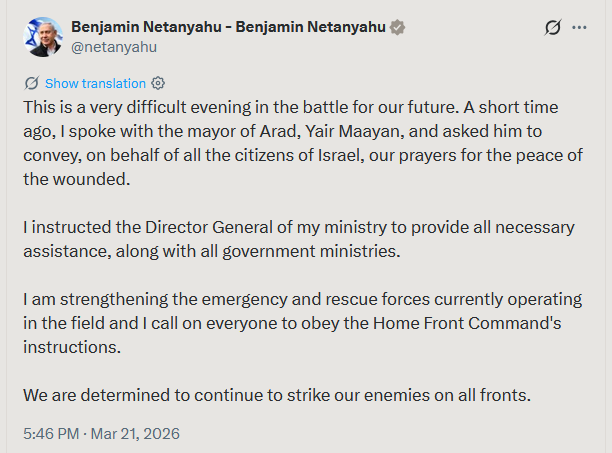Image resolution: width=612 pixels, height=453 pixels.
Task: Click the translate icon before Show translation
Action: pos(31,83)
